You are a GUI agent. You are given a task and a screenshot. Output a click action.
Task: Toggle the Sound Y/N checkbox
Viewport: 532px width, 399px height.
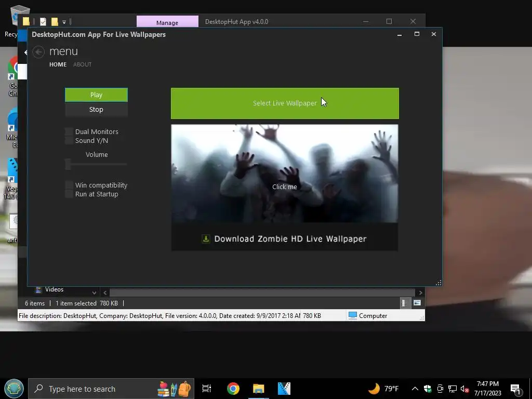click(x=69, y=140)
